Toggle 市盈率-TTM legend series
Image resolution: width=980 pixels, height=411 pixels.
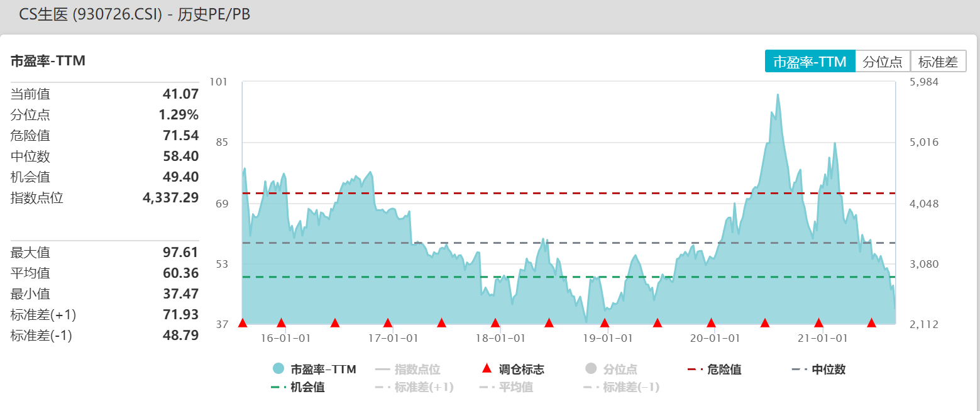[314, 369]
